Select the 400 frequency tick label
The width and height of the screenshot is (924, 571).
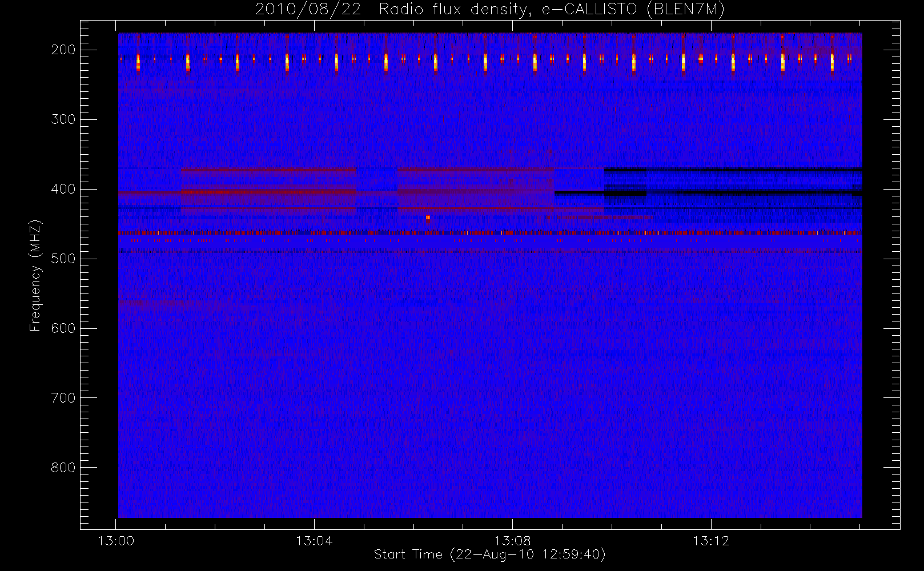[x=63, y=189]
